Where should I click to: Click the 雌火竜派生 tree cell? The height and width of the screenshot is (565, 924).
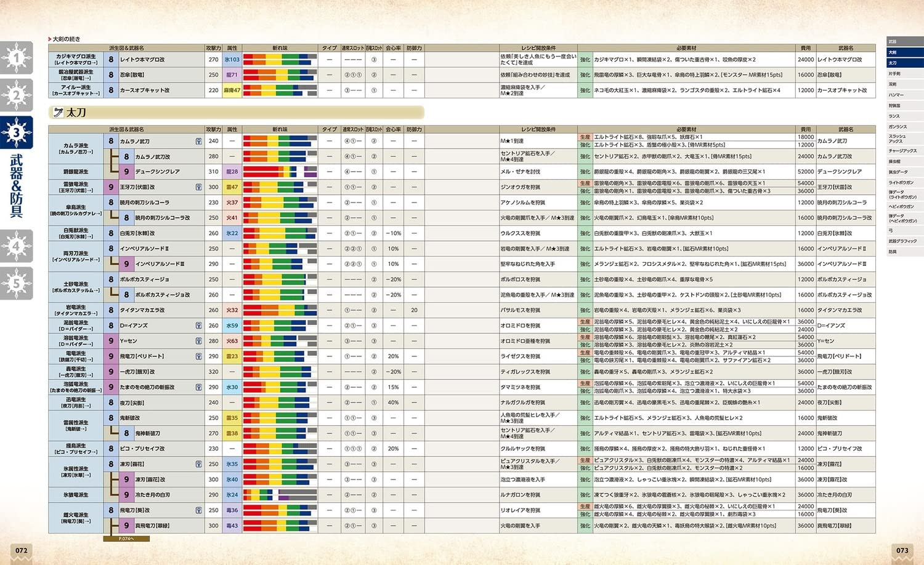pyautogui.click(x=76, y=518)
